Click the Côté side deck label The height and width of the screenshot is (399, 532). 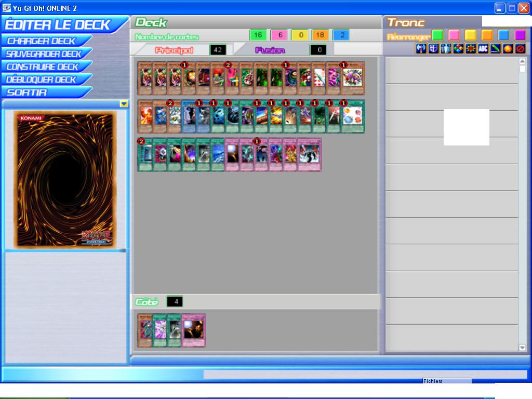[146, 302]
